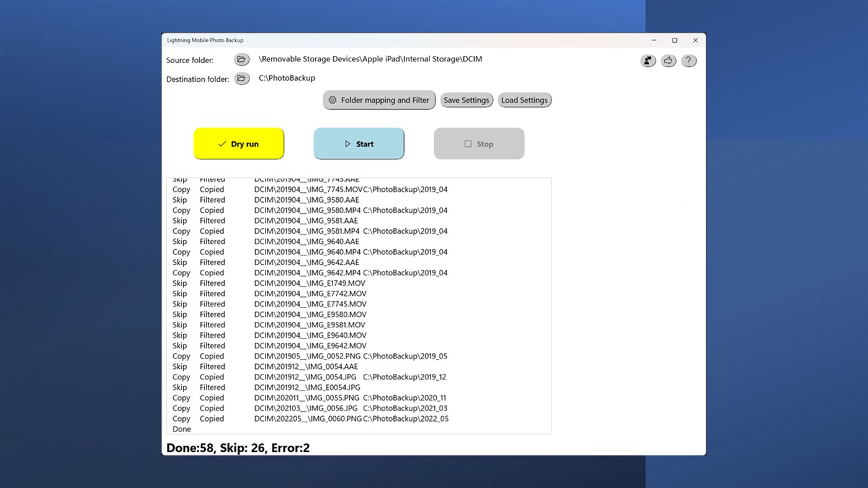Image resolution: width=868 pixels, height=488 pixels.
Task: Open help via the question mark icon
Action: click(x=689, y=60)
